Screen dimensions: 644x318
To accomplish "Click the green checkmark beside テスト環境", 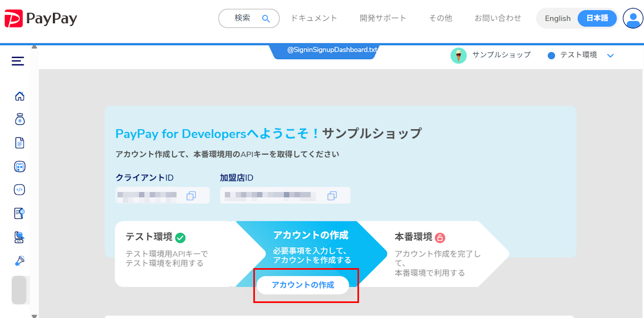I will (x=180, y=238).
